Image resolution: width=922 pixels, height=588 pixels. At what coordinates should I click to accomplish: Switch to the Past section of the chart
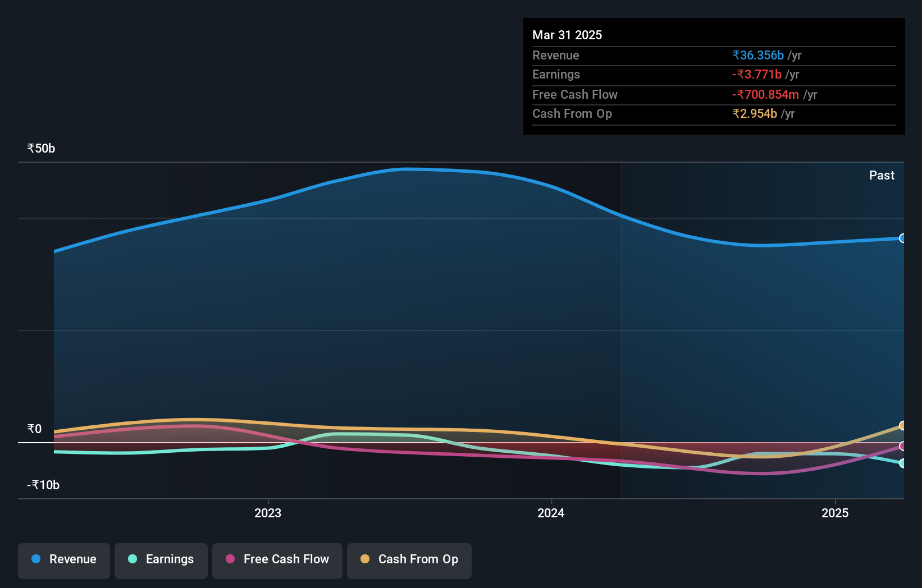tap(882, 175)
